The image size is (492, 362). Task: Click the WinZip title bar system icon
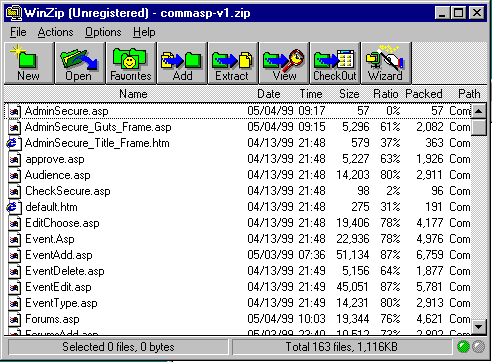click(x=13, y=13)
